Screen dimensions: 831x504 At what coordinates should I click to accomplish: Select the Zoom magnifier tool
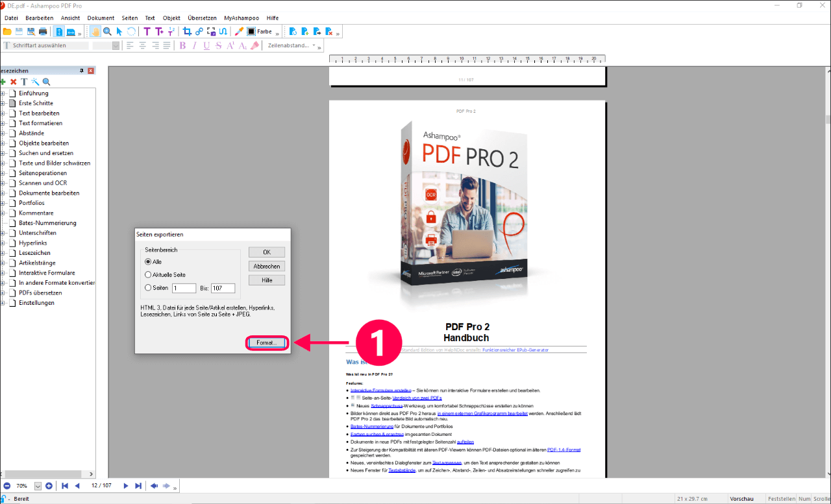click(107, 31)
